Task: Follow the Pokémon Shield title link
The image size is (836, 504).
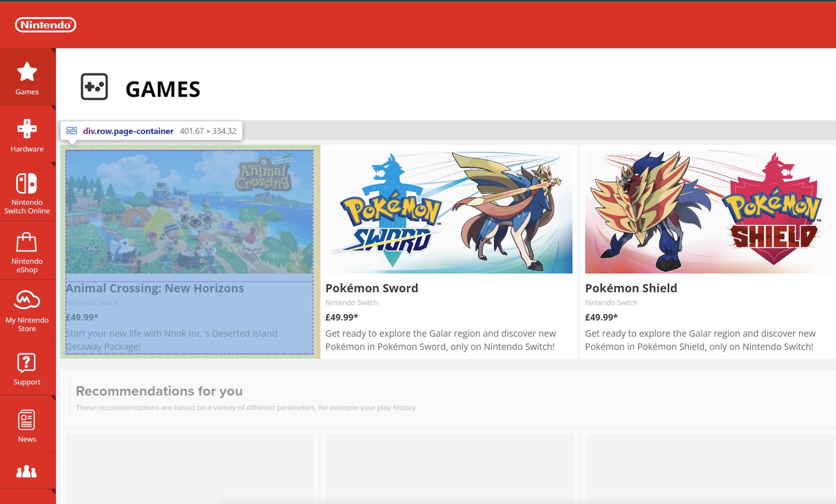Action: coord(631,288)
